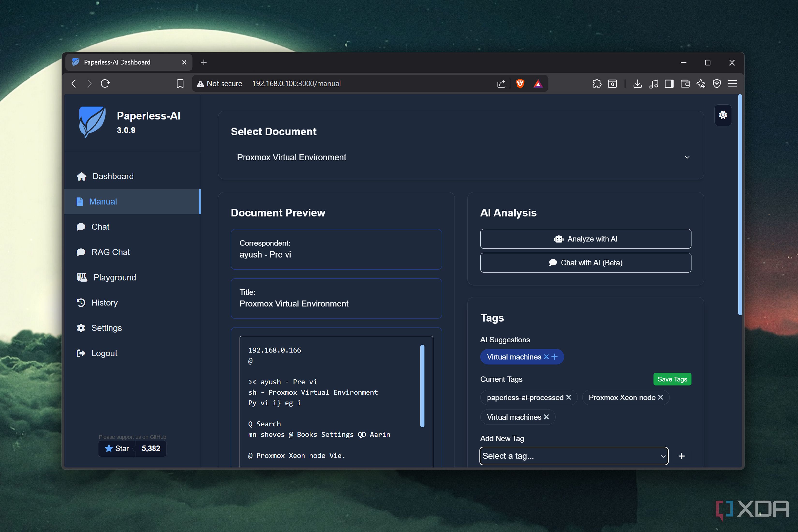
Task: Remove the Proxmox Xeon node tag
Action: click(x=660, y=397)
